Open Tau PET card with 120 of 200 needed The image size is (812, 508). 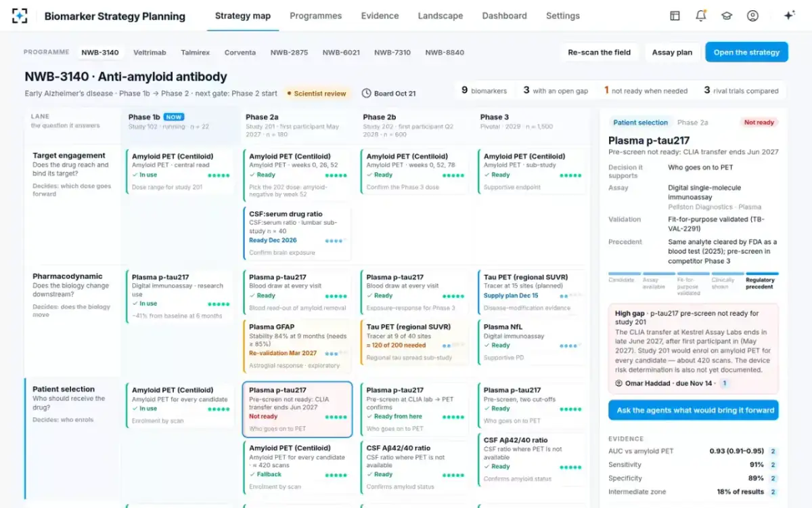click(414, 343)
